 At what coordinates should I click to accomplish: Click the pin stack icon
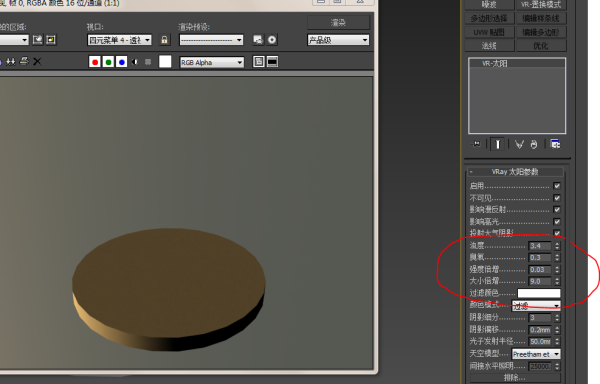coord(476,144)
